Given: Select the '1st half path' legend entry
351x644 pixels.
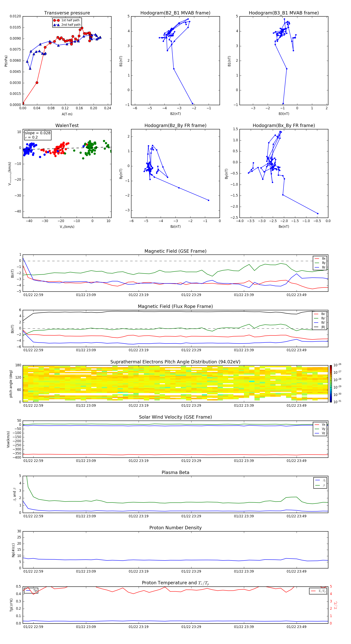Looking at the screenshot, I should click(67, 20).
